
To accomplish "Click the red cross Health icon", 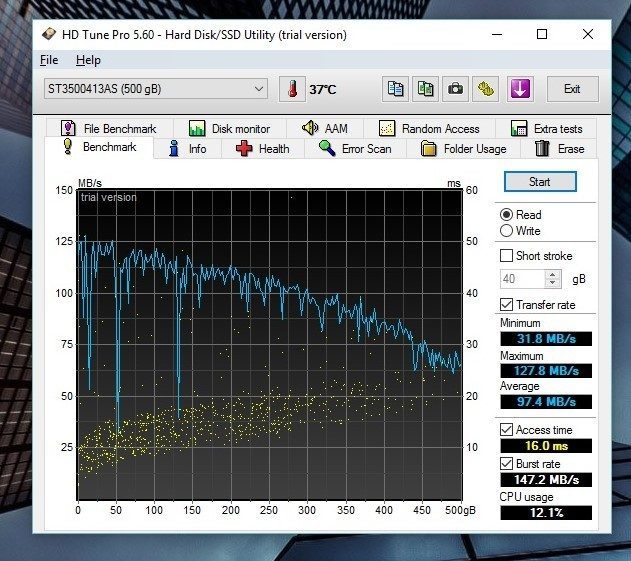I will tap(244, 148).
